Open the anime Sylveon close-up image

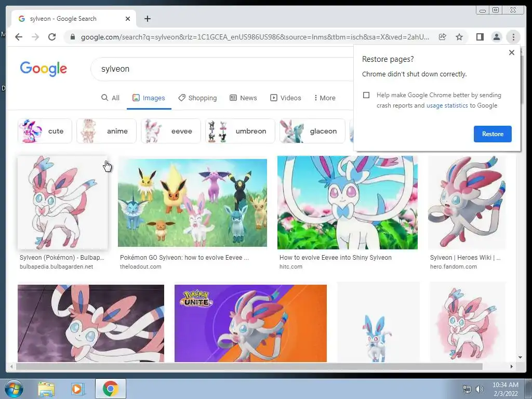point(90,323)
